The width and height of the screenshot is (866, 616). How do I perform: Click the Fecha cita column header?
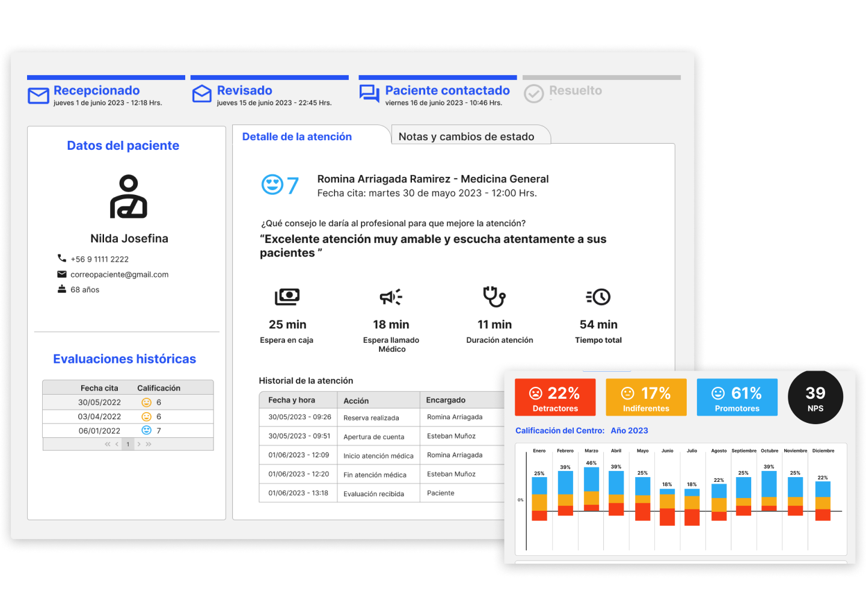pyautogui.click(x=99, y=388)
